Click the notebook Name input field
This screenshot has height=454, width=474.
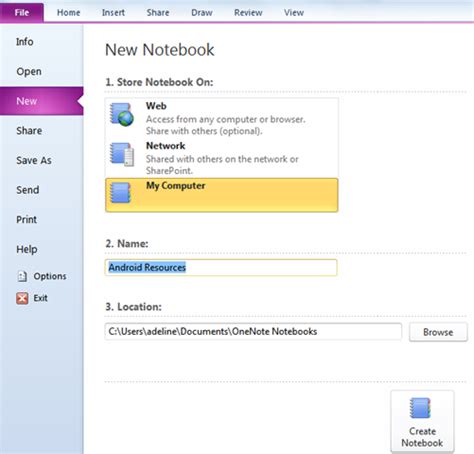pos(221,267)
